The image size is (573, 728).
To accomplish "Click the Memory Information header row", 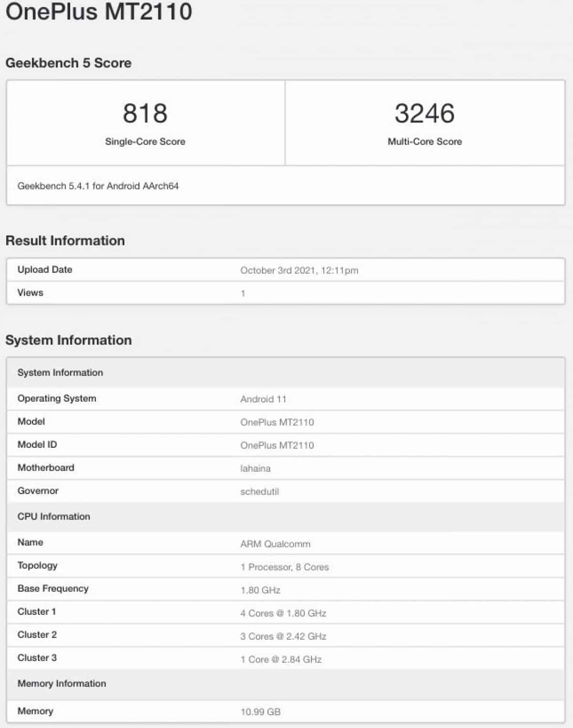I will (x=286, y=684).
